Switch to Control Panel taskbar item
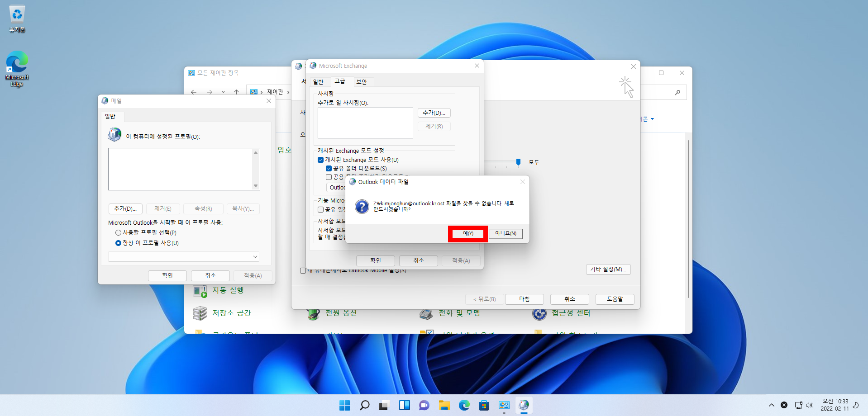Screen dimensions: 868x416 point(504,405)
